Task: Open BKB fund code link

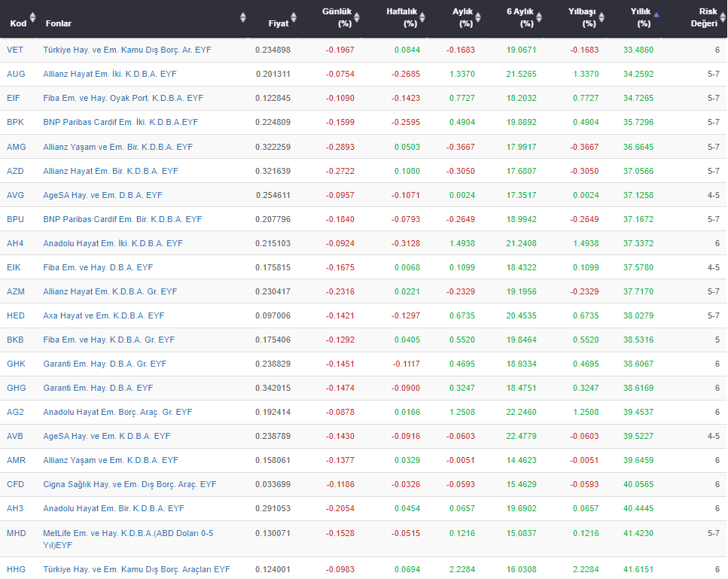Action: click(15, 340)
